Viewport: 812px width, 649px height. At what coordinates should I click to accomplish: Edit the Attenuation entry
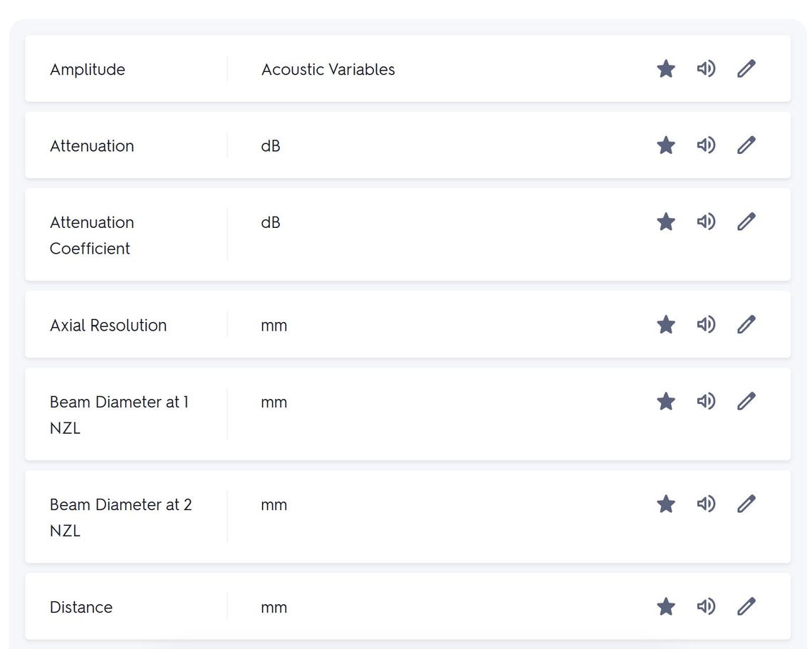[746, 145]
